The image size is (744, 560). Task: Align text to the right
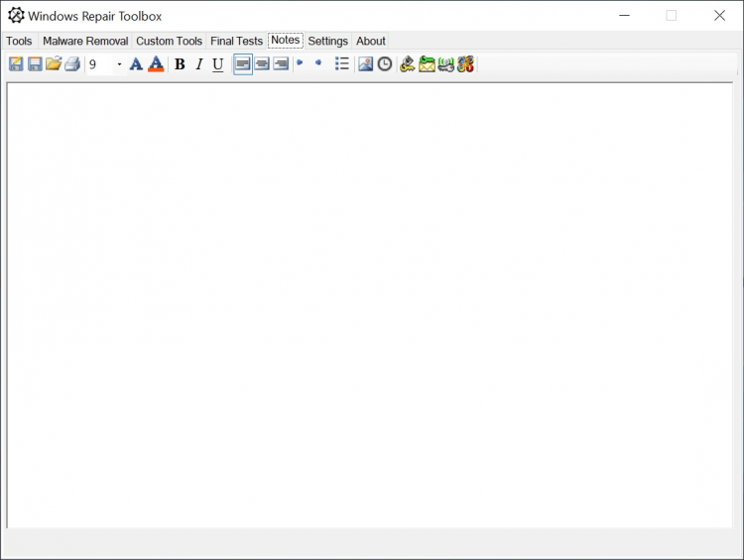tap(281, 64)
